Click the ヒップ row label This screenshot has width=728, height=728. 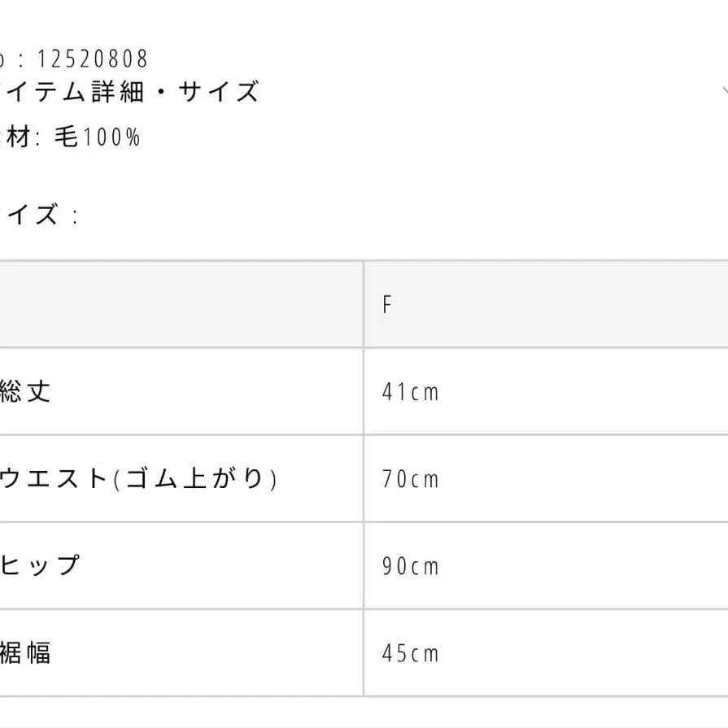[40, 565]
